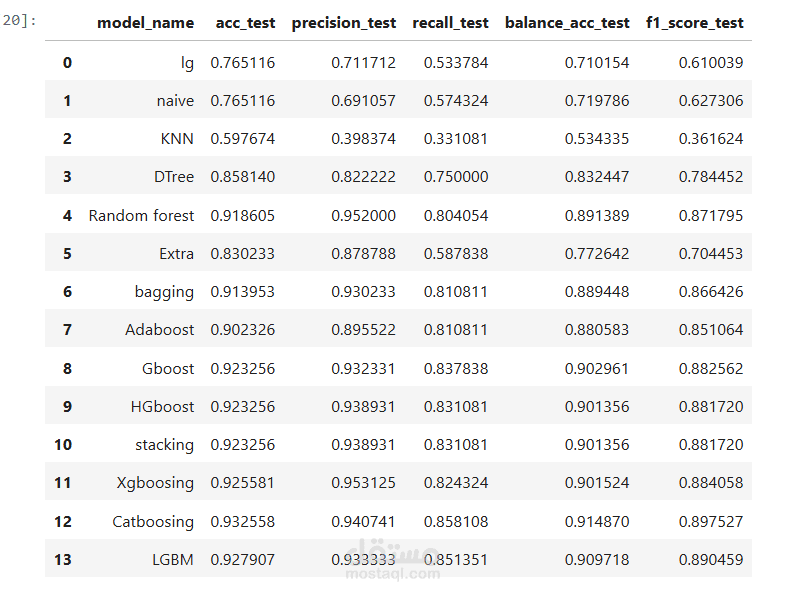Click the model_name column header
The width and height of the screenshot is (787, 594).
145,23
